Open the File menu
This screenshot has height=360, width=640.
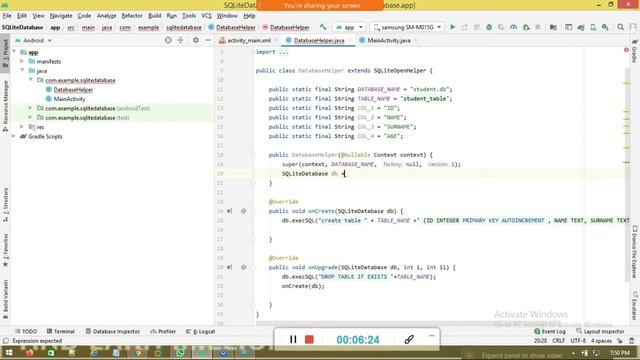(7, 16)
